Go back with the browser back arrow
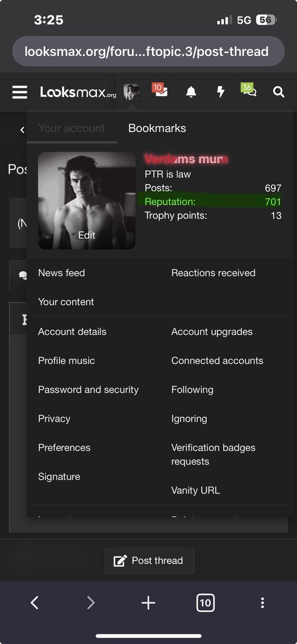The height and width of the screenshot is (644, 297). 35,602
